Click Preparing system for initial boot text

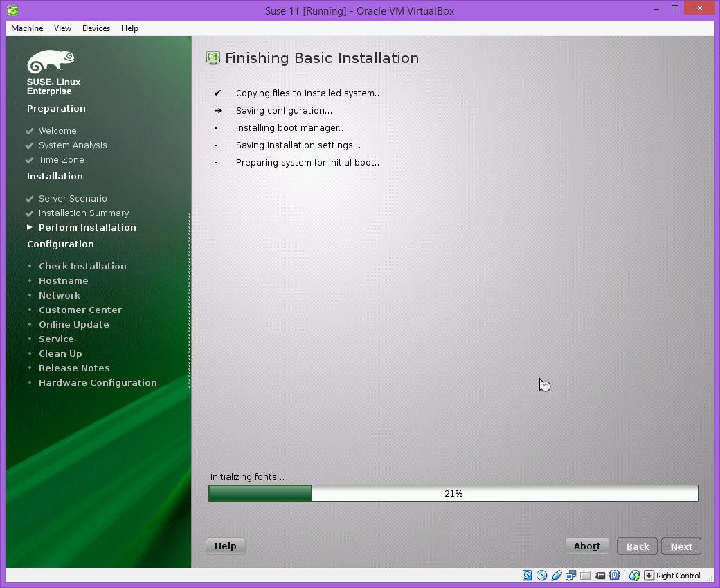click(309, 163)
